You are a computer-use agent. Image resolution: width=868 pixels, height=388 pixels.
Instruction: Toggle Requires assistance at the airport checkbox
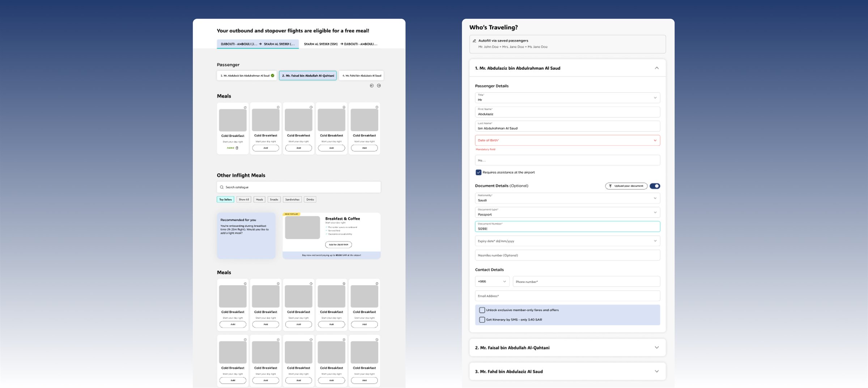point(478,172)
